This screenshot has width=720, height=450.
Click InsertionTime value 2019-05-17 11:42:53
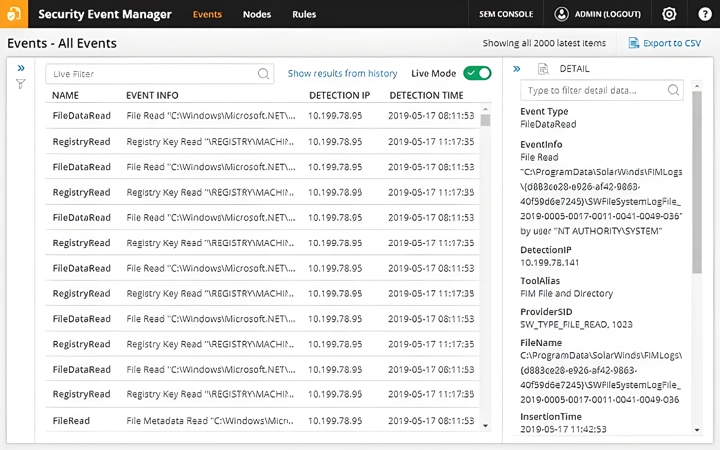563,429
